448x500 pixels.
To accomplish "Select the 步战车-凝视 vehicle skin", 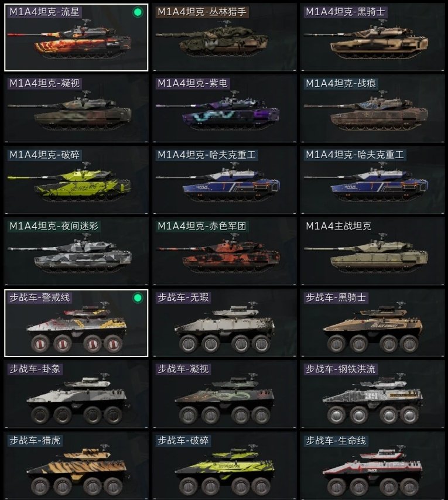I will (x=224, y=395).
